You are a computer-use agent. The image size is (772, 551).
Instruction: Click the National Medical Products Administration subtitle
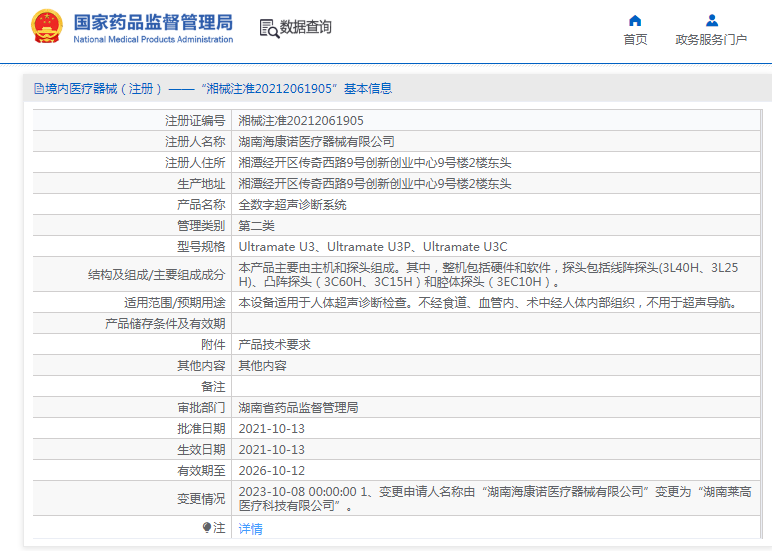pos(153,40)
